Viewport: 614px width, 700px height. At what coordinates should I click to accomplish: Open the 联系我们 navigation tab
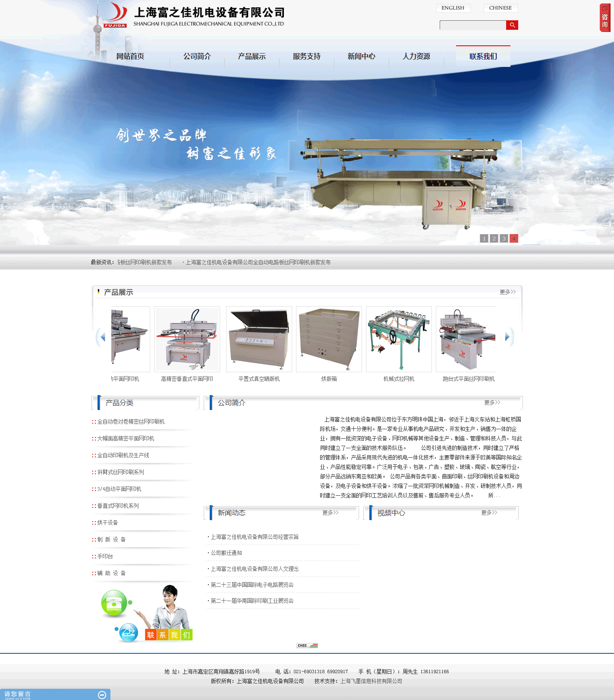click(483, 57)
